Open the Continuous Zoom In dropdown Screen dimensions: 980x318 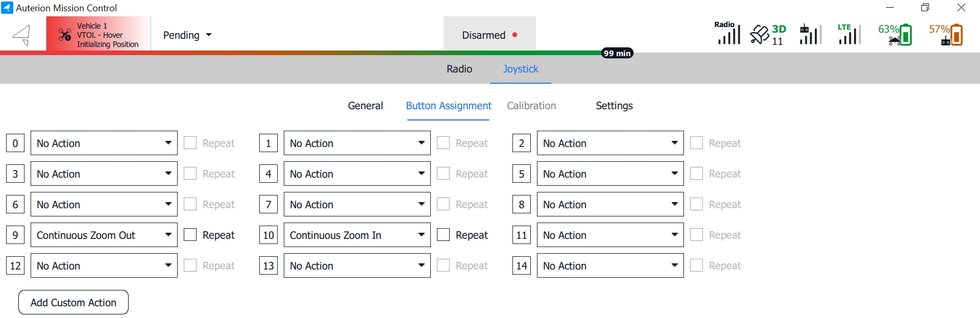357,235
